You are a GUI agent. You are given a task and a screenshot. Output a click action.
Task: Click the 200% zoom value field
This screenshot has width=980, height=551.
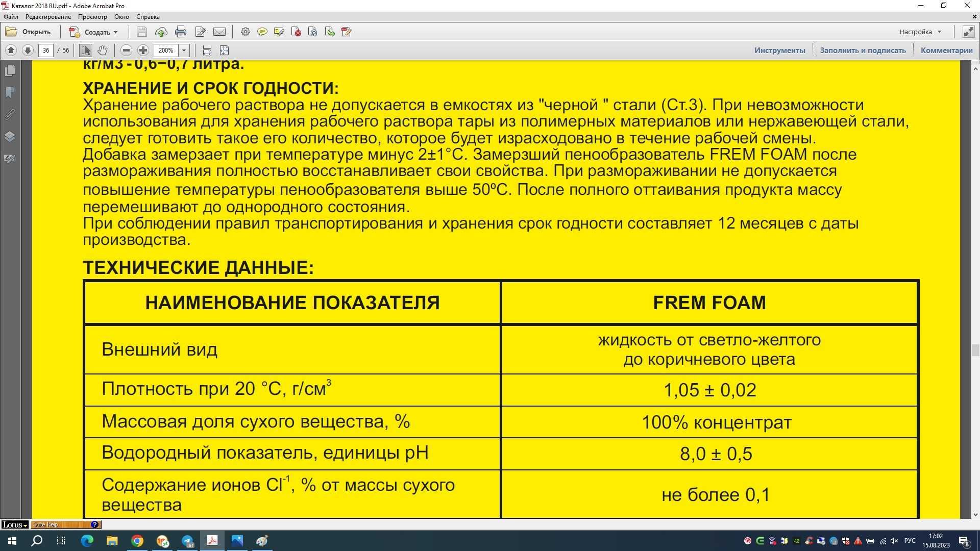click(x=166, y=50)
